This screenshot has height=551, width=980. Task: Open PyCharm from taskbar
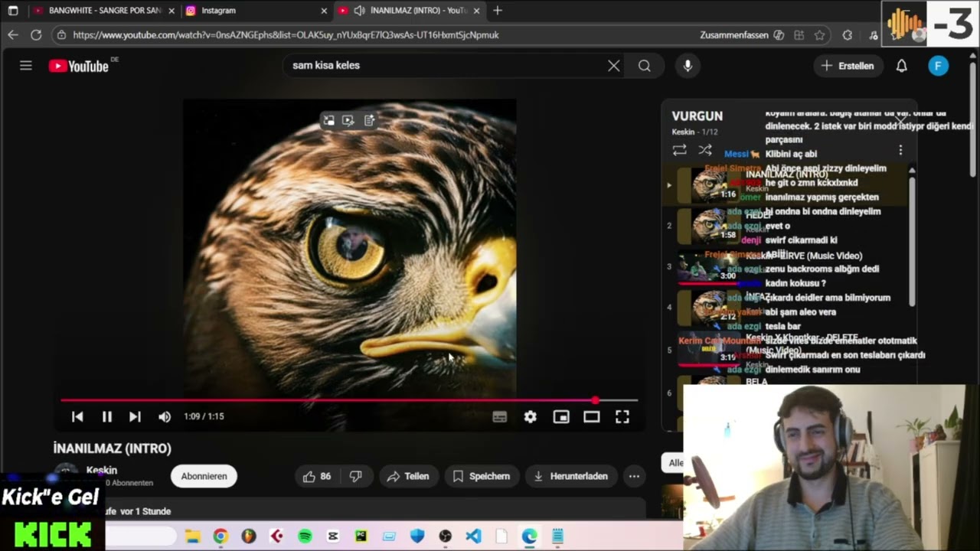click(361, 536)
